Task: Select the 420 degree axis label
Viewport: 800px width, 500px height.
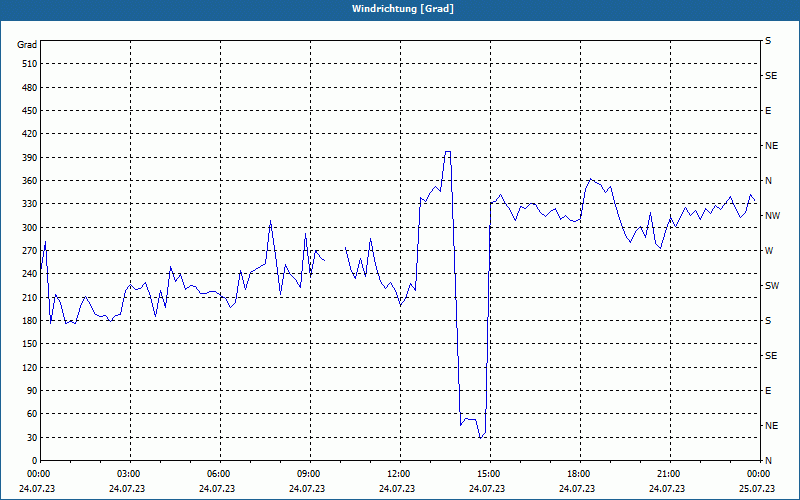Action: pos(29,134)
